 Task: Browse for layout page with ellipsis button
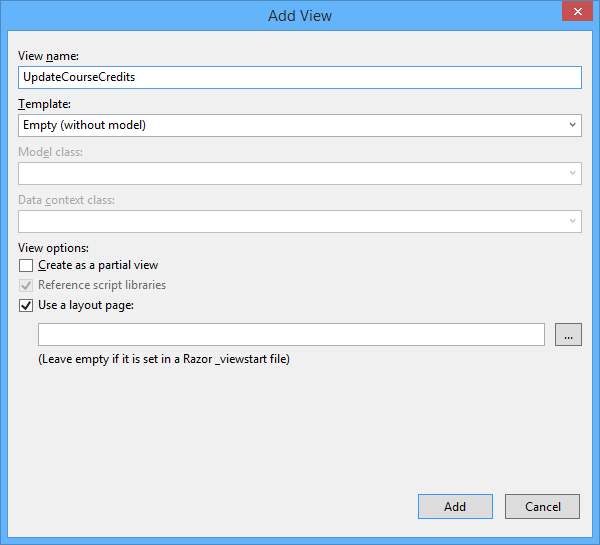coord(568,335)
